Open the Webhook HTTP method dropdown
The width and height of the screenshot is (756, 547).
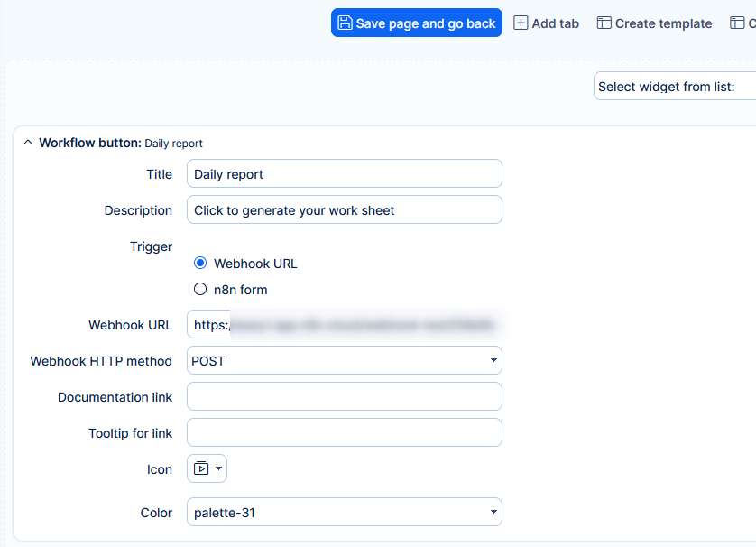click(344, 360)
